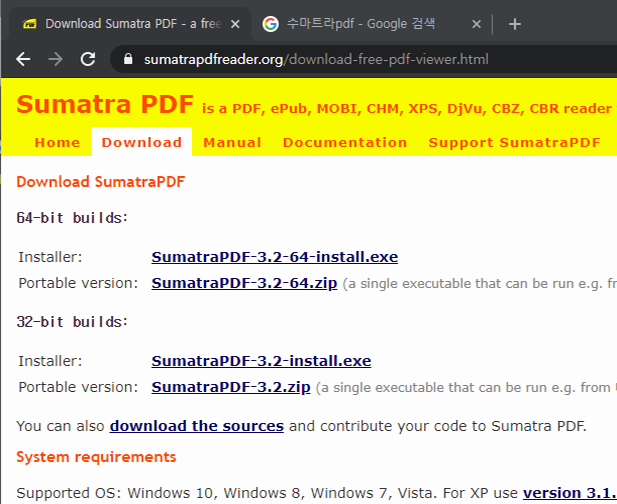Open the 'version 3.1' link for XP
The width and height of the screenshot is (617, 504).
pos(569,493)
